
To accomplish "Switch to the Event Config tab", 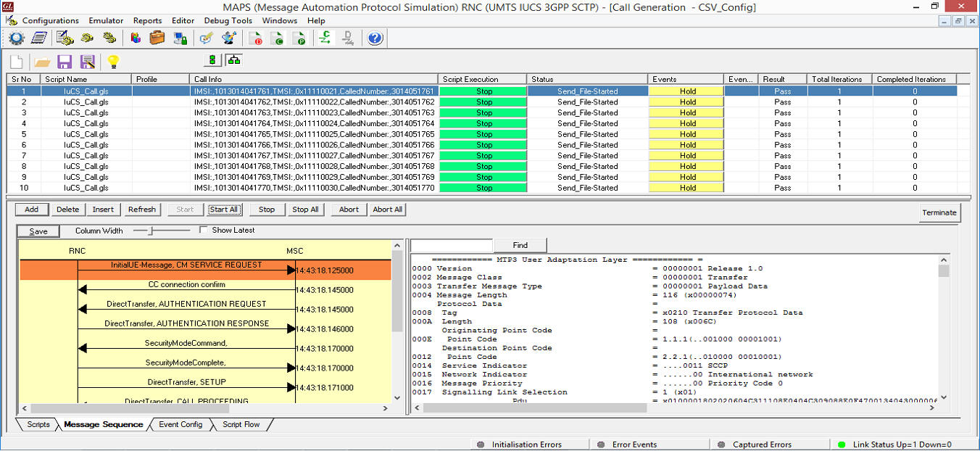I will (x=180, y=425).
